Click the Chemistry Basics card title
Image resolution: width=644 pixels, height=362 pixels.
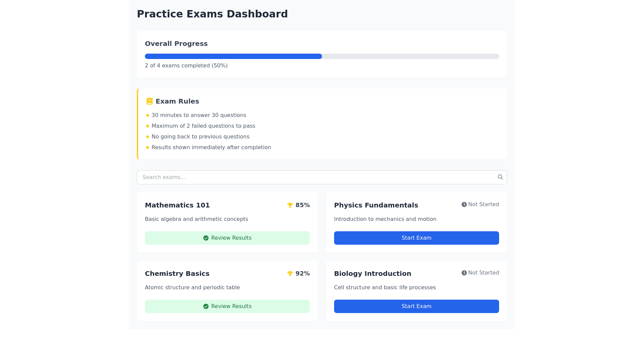(177, 274)
